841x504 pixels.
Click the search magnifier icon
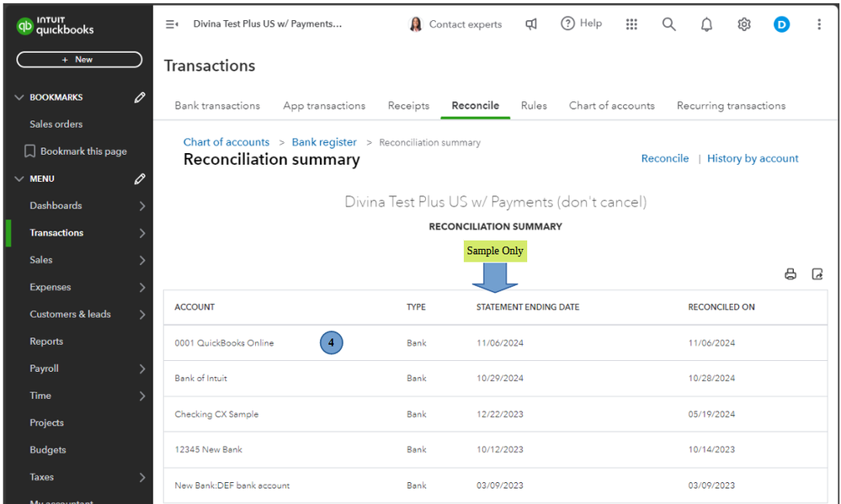click(x=668, y=24)
